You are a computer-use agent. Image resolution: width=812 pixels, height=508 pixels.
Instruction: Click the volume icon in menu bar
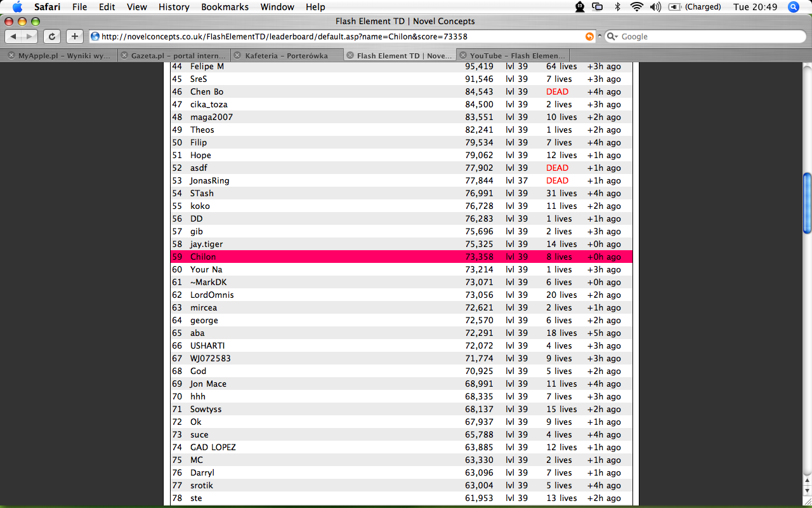(x=655, y=7)
